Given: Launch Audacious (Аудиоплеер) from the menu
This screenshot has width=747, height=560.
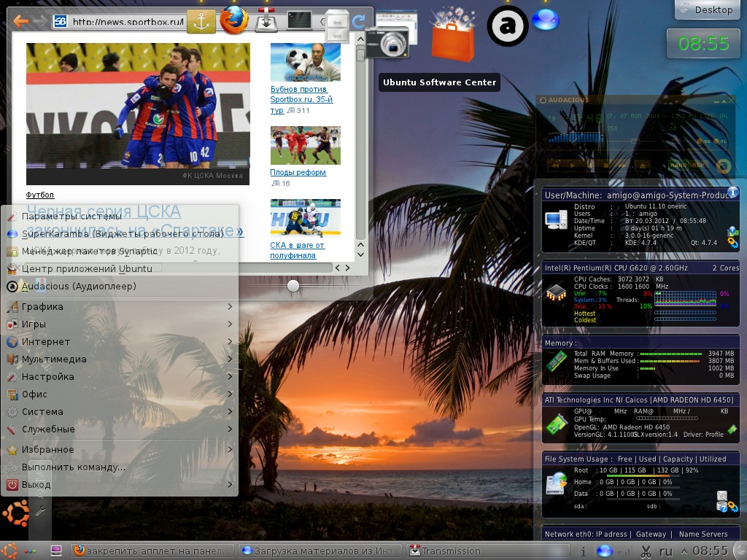Looking at the screenshot, I should (119, 286).
